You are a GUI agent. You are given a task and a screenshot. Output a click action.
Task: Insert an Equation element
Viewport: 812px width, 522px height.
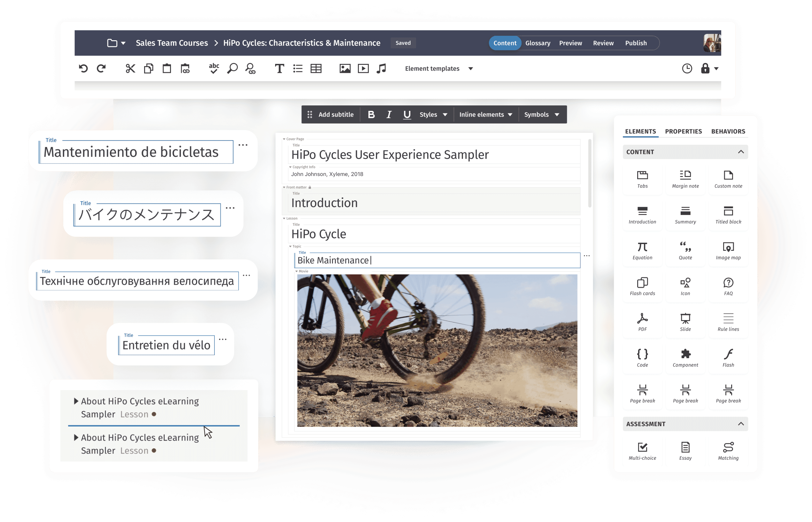pos(642,250)
